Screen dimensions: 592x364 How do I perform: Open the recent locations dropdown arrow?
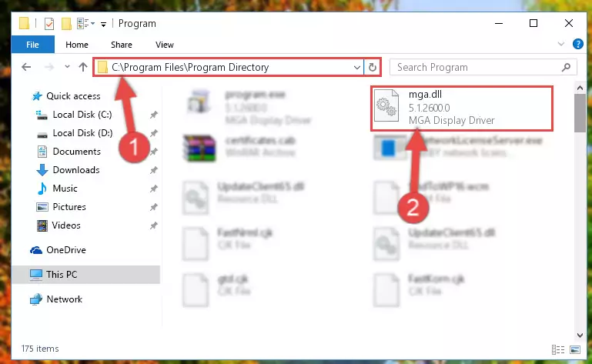tap(67, 66)
